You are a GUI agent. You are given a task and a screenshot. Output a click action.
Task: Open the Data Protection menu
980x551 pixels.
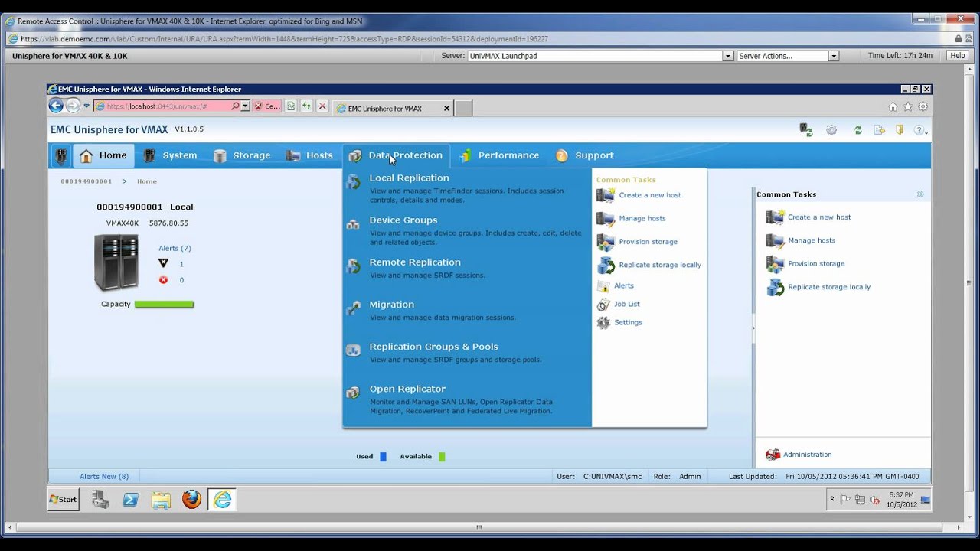tap(397, 155)
